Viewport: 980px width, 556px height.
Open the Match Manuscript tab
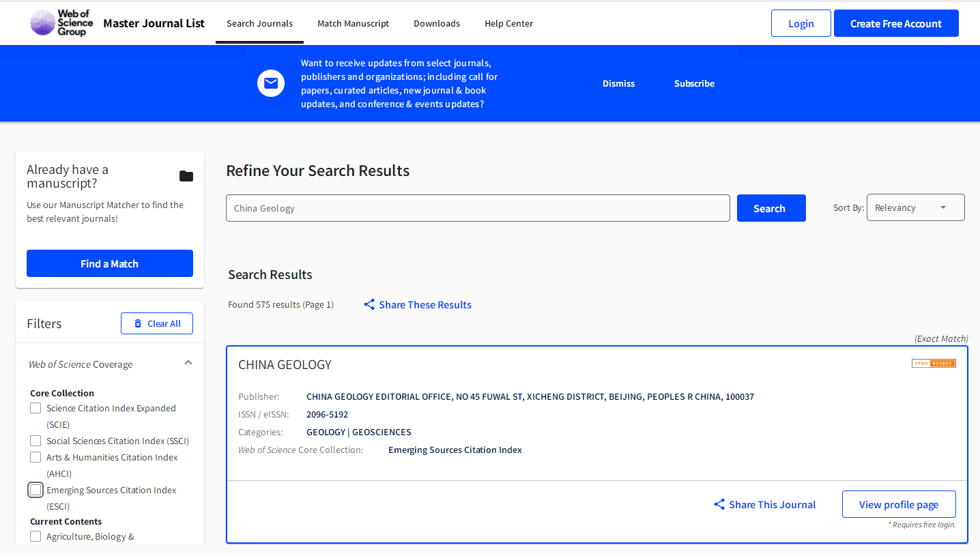tap(353, 23)
